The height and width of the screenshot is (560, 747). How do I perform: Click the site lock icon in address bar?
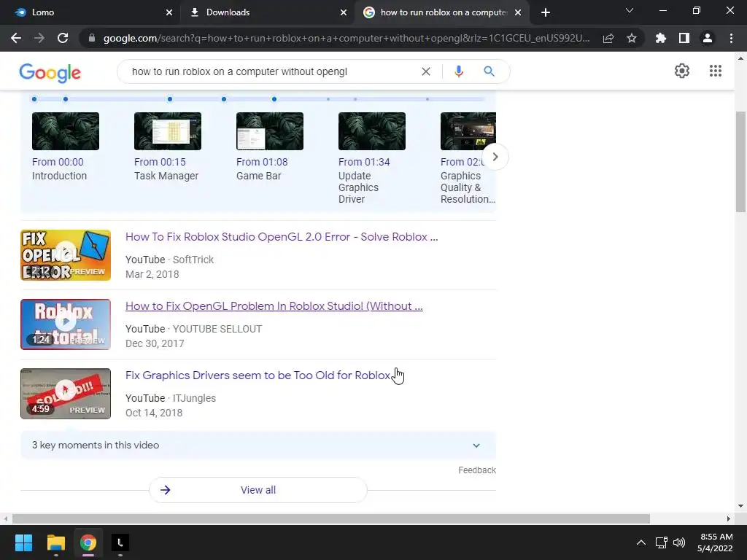[92, 38]
